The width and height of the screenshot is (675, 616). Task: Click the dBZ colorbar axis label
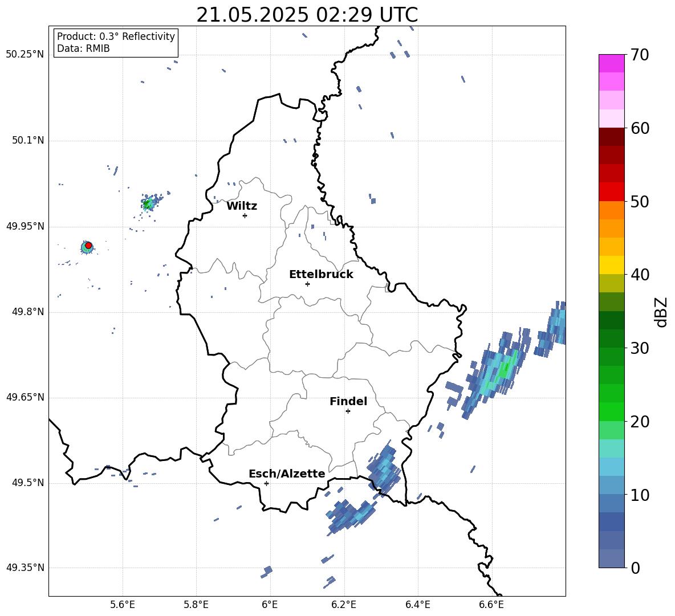(x=661, y=312)
